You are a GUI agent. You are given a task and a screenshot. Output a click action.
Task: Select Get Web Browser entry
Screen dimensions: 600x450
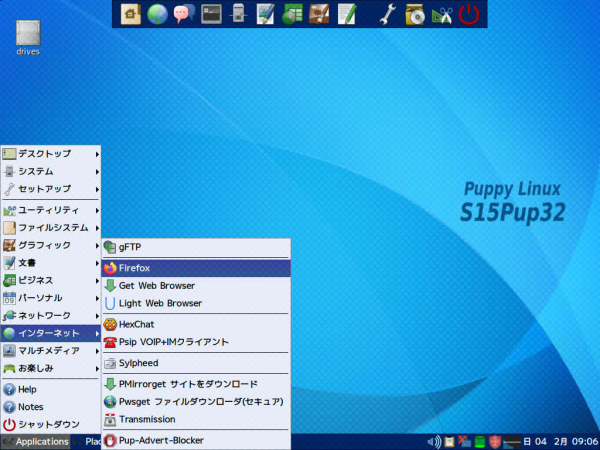tap(196, 286)
